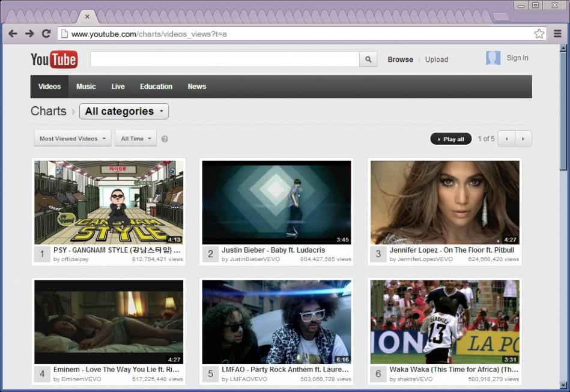Viewport: 570px width, 392px height.
Task: Open the Jennifer Lopez video thumbnail
Action: 445,202
